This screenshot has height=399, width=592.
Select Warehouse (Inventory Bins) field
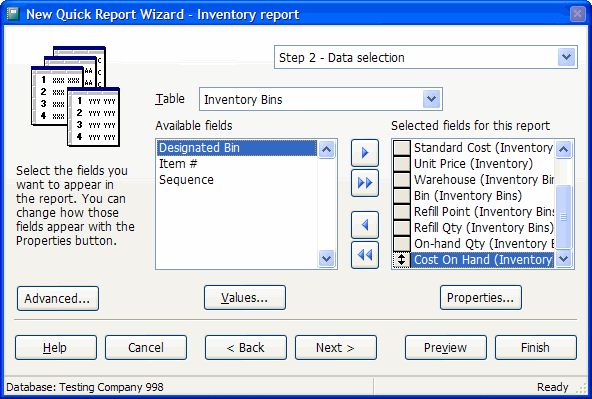[483, 180]
